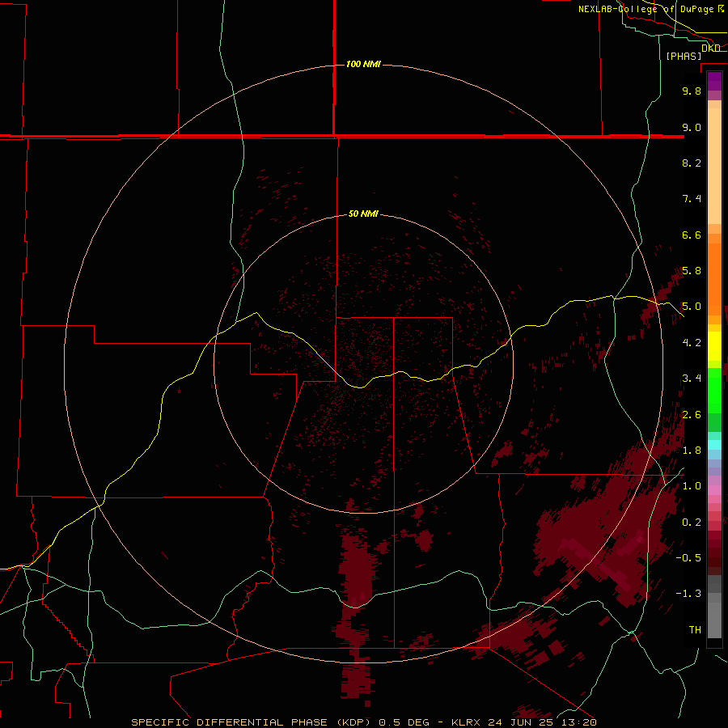Click the 3.4 scale value
Screen dimensions: 728x728
pyautogui.click(x=692, y=379)
